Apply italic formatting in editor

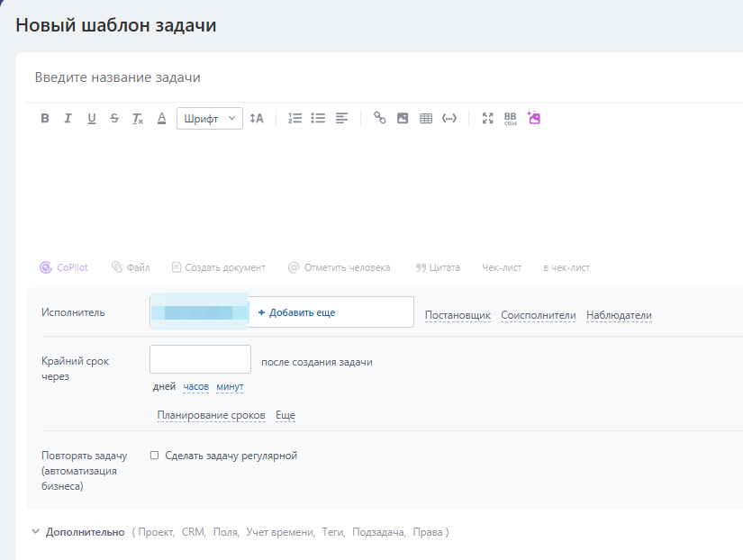[68, 118]
